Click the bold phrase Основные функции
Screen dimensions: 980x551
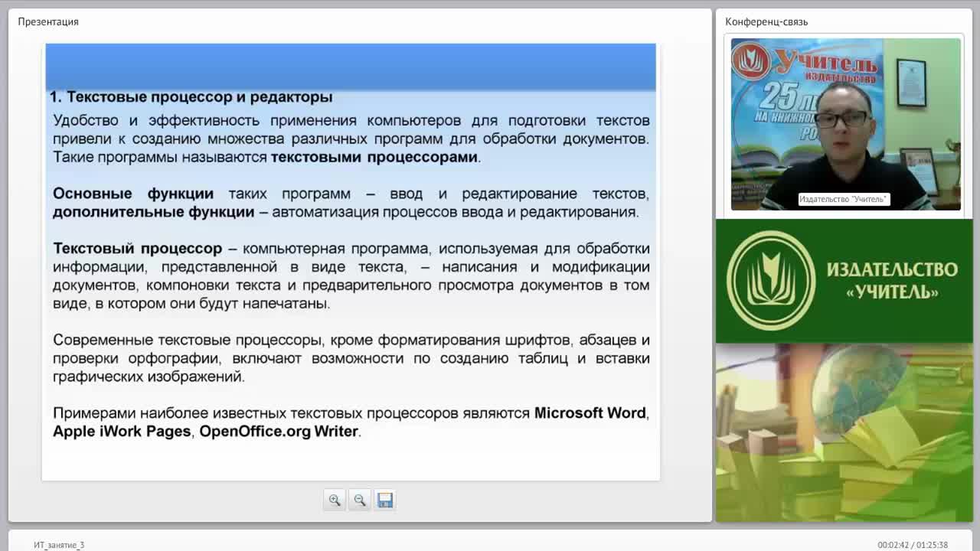[x=133, y=194]
